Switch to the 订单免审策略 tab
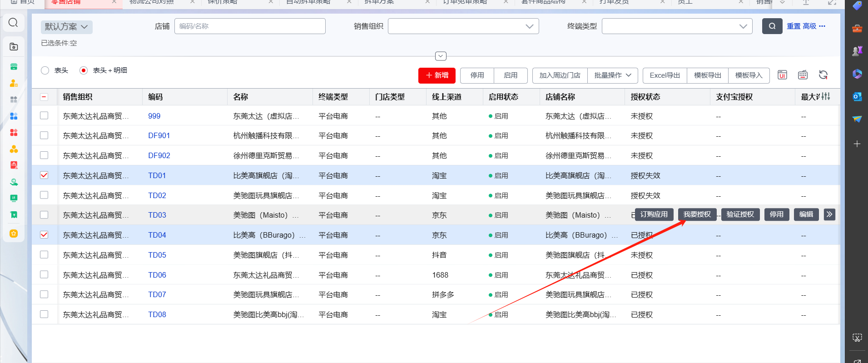 tap(465, 2)
